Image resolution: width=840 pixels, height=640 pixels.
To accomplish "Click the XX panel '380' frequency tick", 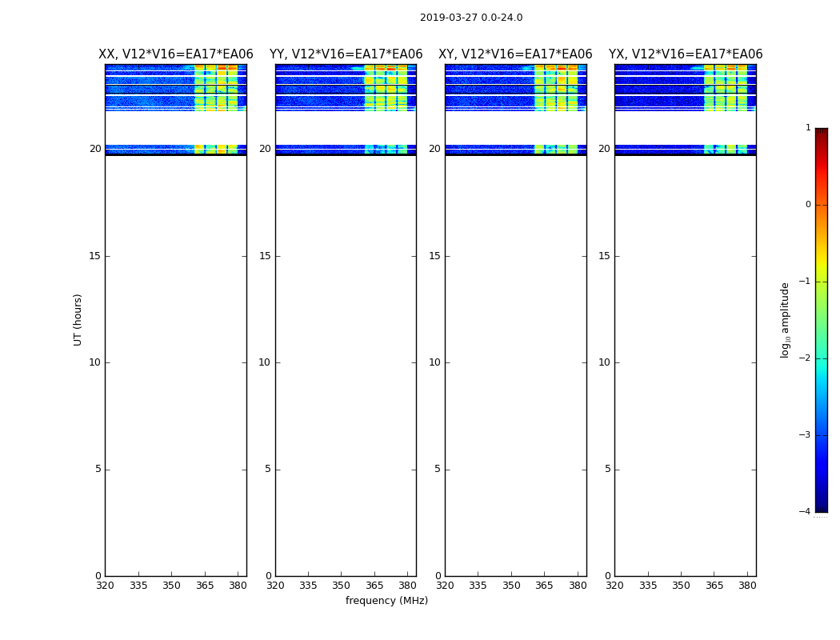I will click(238, 586).
